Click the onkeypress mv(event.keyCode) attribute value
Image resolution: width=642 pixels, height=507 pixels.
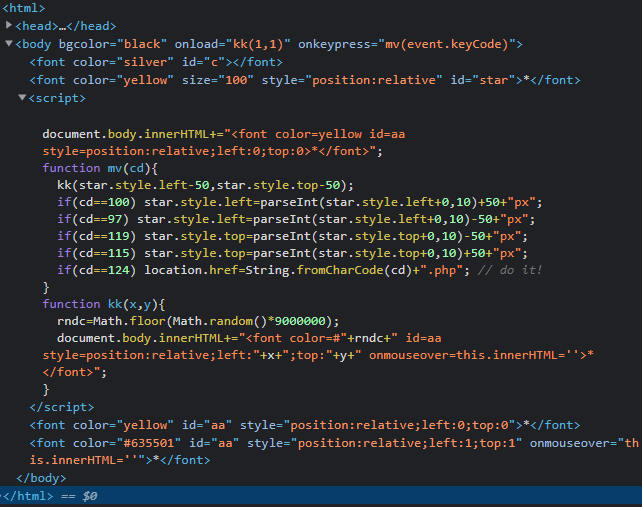point(447,44)
